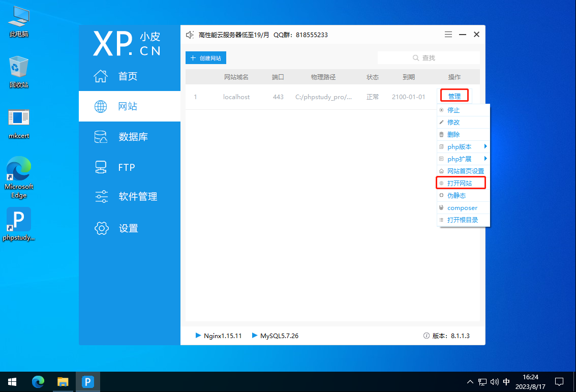
Task: Click the 到期 column header
Action: pyautogui.click(x=409, y=77)
